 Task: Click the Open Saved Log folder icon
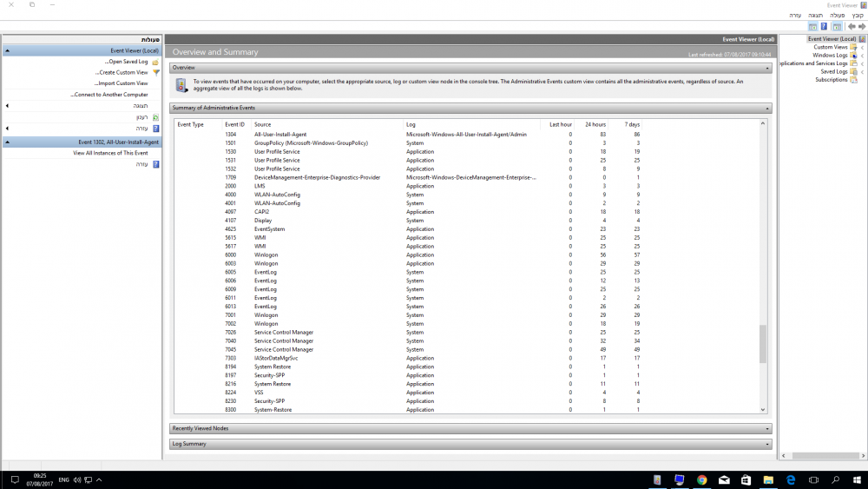155,62
